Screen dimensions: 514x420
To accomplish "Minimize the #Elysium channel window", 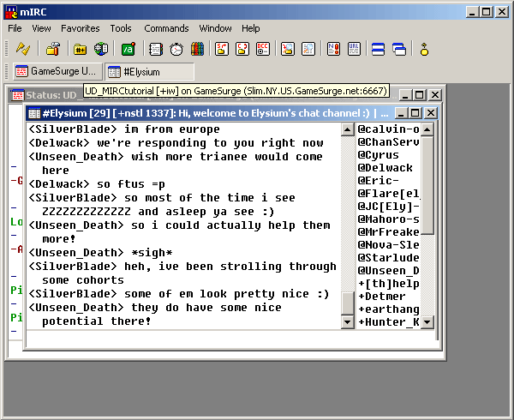I will pos(401,113).
